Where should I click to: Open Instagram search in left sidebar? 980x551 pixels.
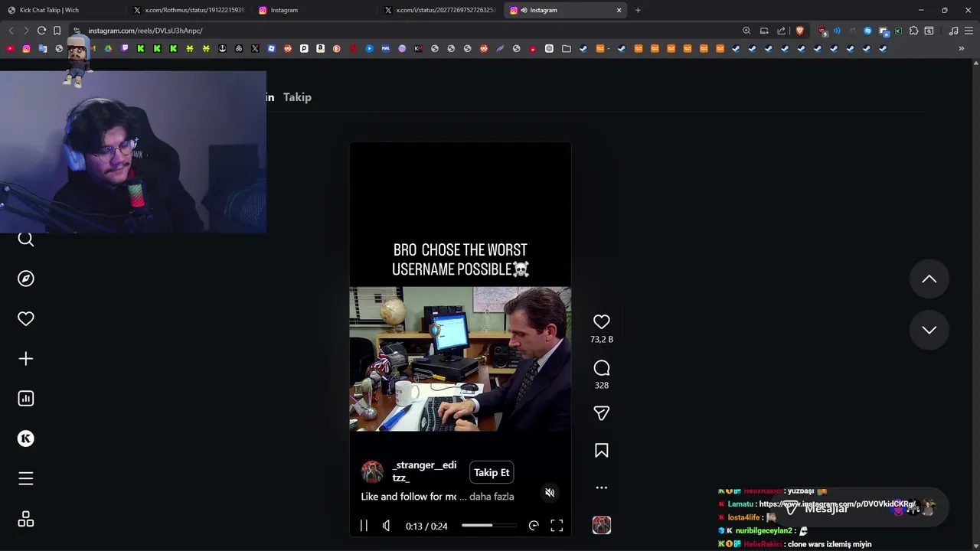26,240
